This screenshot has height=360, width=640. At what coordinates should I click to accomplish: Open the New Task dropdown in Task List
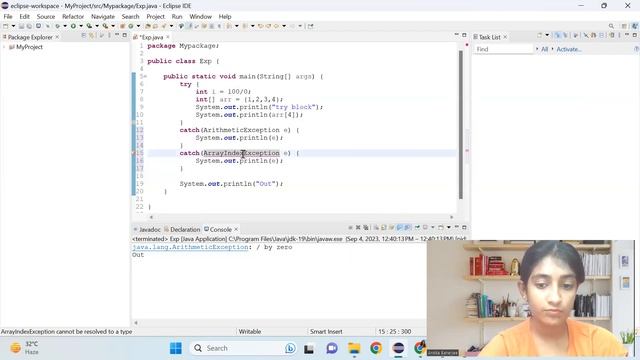pyautogui.click(x=547, y=35)
